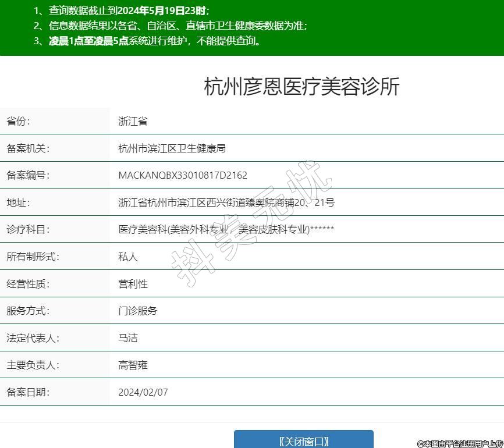Click the ownership value 私人
This screenshot has height=448, width=504.
pyautogui.click(x=128, y=257)
